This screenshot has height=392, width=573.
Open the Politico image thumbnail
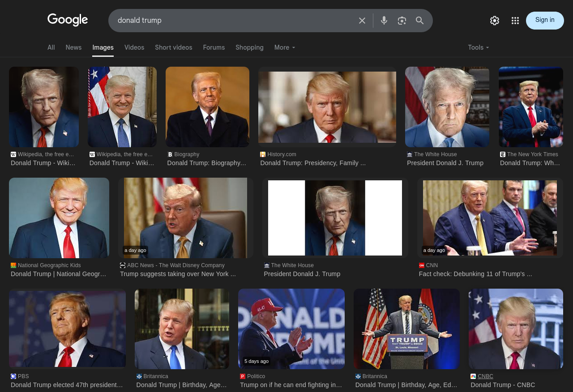coord(291,329)
